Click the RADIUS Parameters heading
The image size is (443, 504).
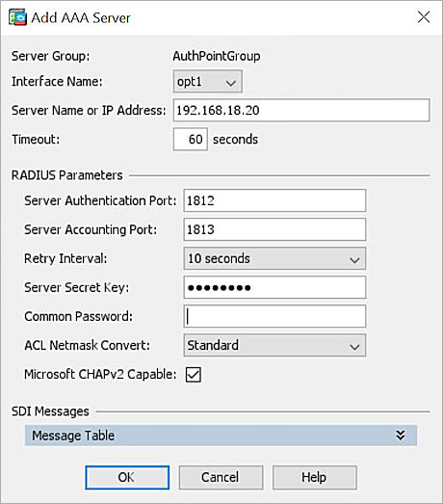(67, 175)
